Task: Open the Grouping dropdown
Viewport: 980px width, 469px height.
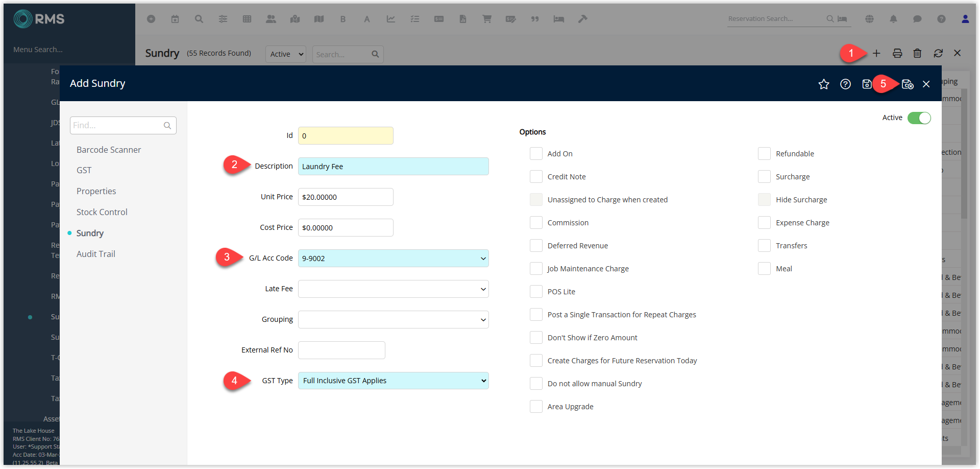Action: [393, 320]
